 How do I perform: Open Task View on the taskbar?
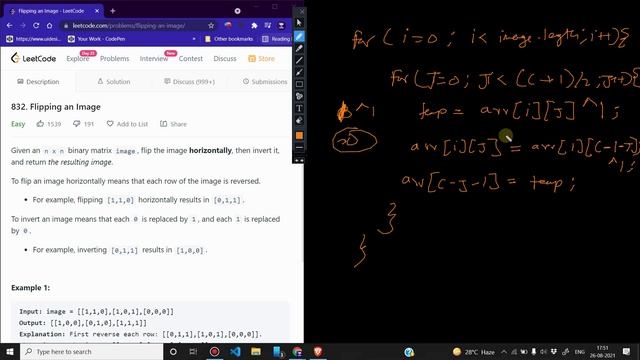coord(193,351)
